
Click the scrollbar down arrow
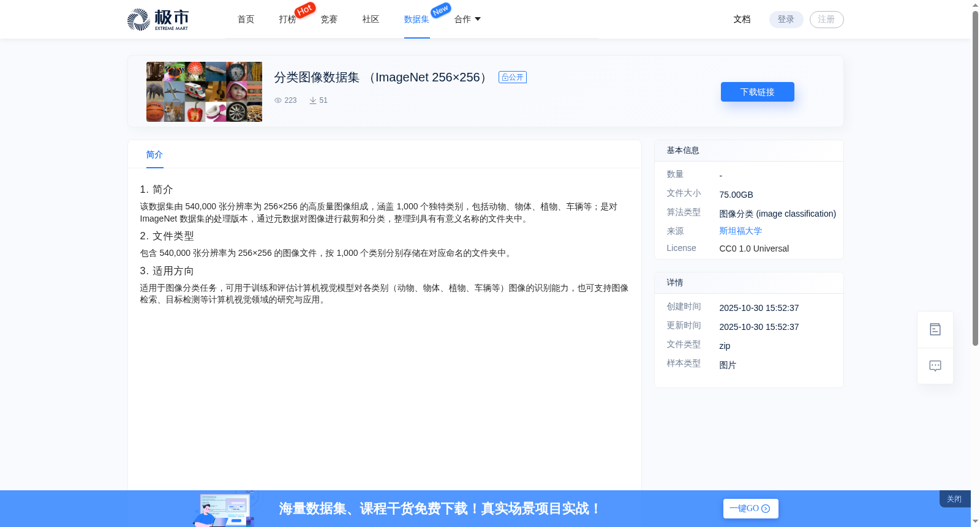tap(975, 521)
